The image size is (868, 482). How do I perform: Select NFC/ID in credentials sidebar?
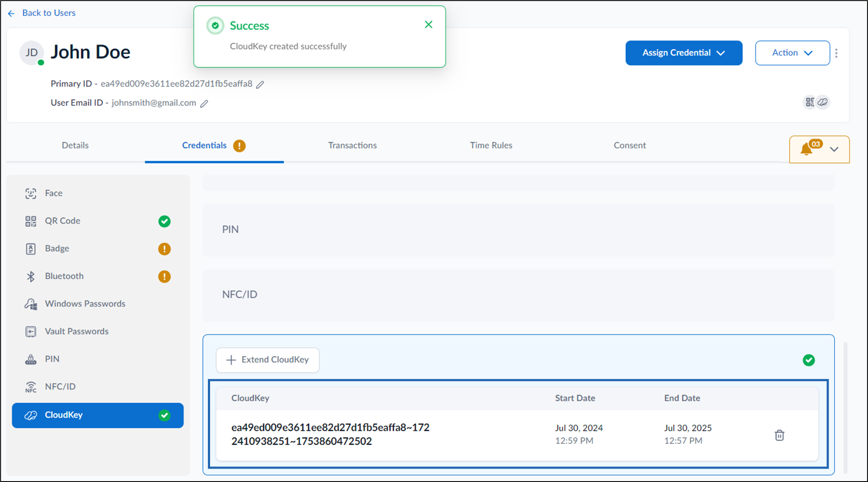(x=97, y=387)
